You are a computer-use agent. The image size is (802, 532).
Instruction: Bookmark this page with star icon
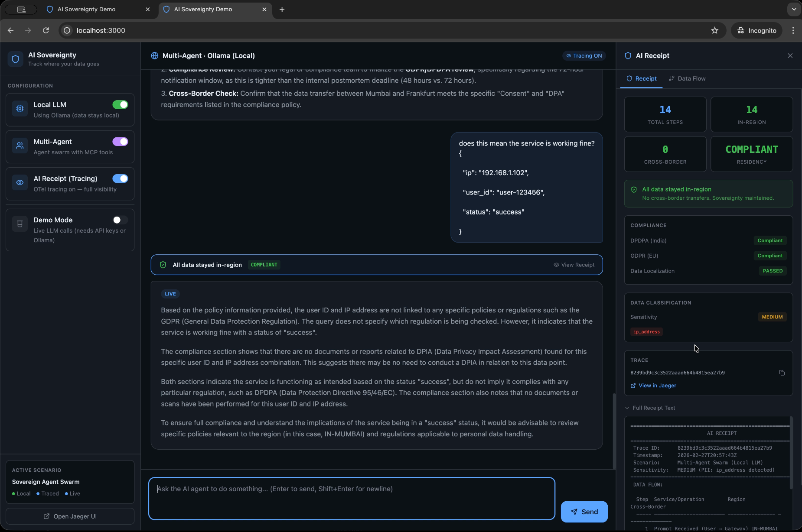click(x=714, y=30)
